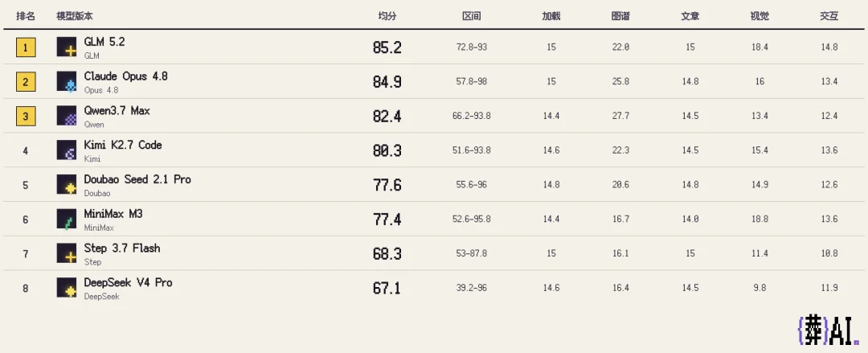
Task: Click the Doubao Seed 2.1 Pro icon
Action: 67,184
